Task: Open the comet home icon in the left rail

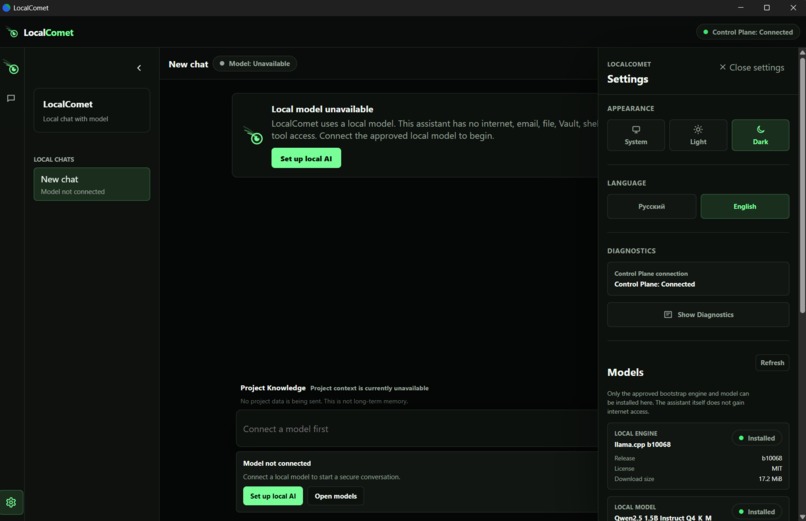Action: (x=11, y=67)
